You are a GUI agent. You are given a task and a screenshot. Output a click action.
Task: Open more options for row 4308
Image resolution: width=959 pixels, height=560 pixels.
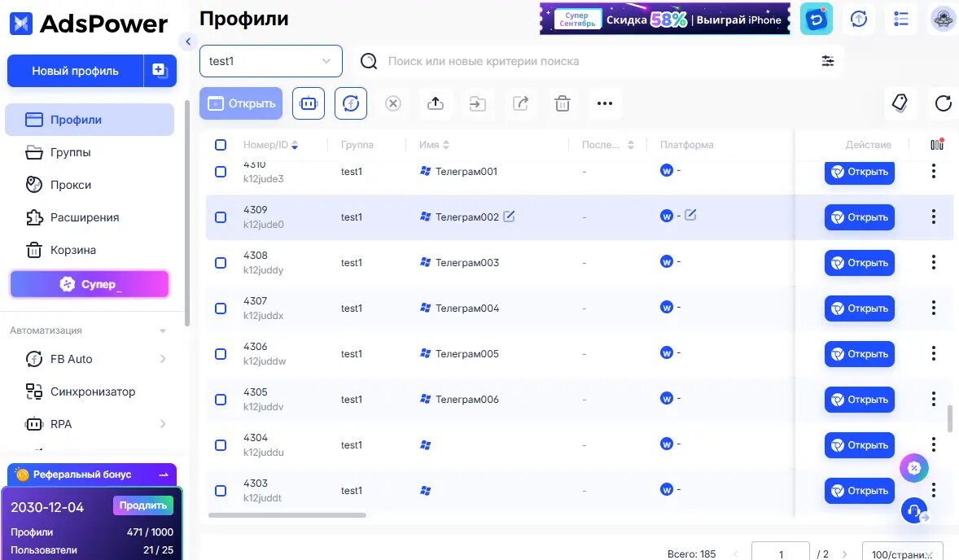(x=933, y=262)
